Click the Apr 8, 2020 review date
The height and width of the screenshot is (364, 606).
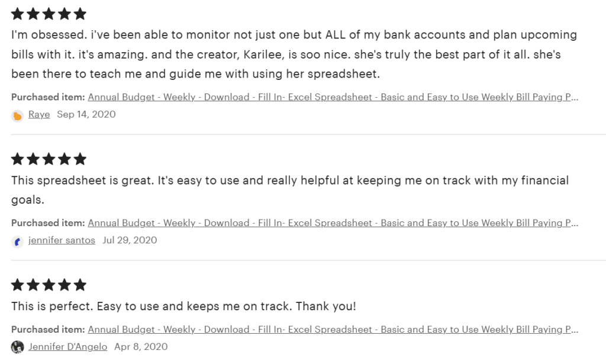coord(141,347)
